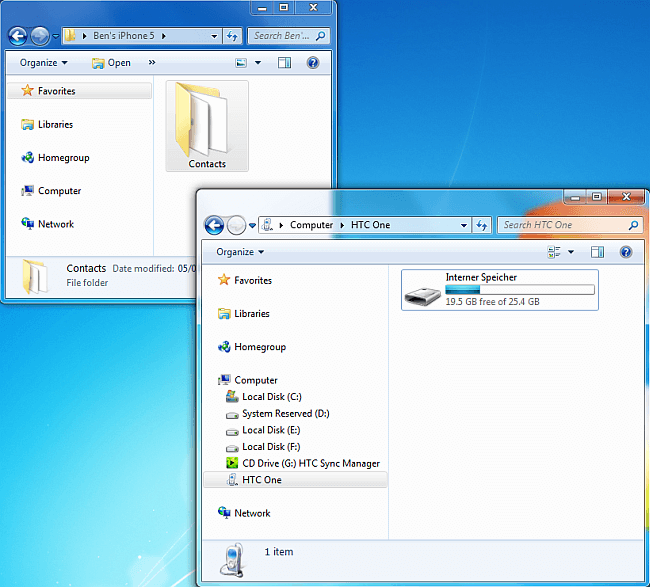Go back in HTC One window
650x587 pixels.
click(214, 225)
